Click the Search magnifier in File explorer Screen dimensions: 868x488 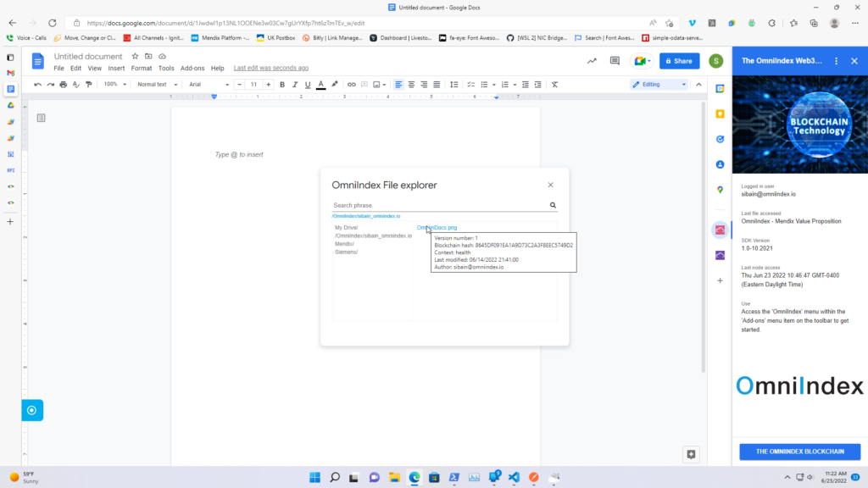click(553, 205)
